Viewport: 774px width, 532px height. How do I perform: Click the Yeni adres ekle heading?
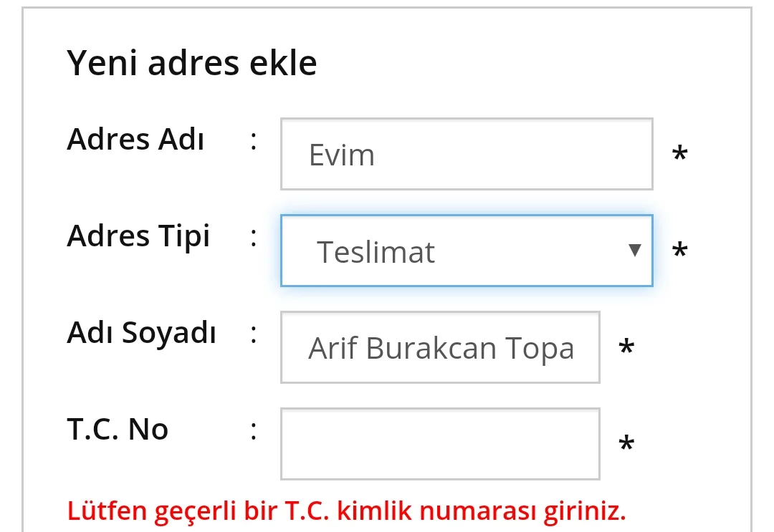coord(192,62)
